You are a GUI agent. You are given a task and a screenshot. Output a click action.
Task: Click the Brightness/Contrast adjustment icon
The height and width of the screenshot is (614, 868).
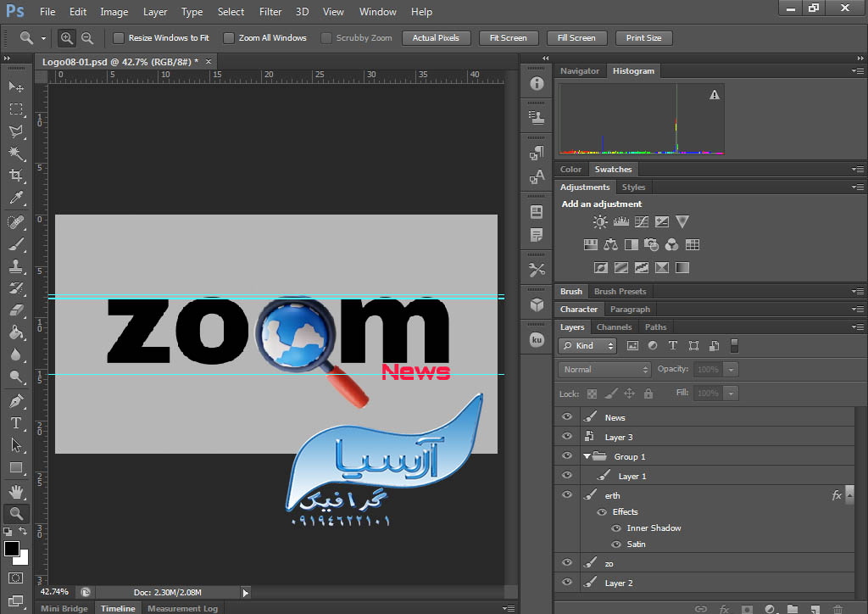coord(600,222)
